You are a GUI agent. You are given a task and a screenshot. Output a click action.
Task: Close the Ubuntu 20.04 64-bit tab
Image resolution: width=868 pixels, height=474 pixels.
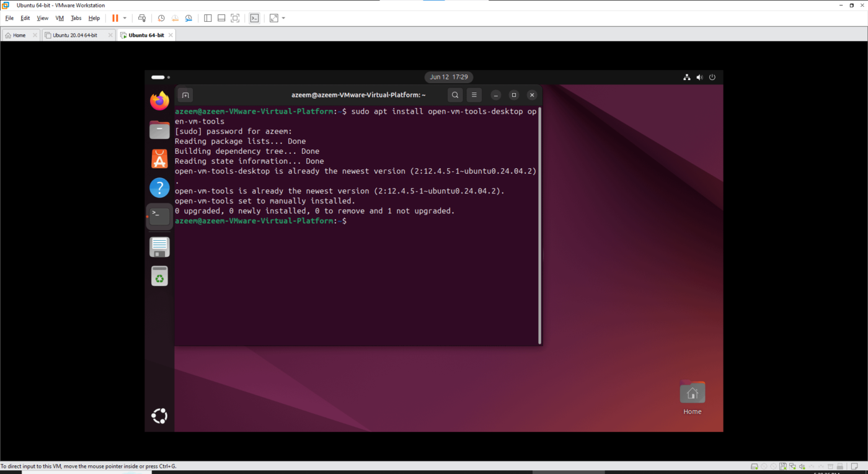110,35
